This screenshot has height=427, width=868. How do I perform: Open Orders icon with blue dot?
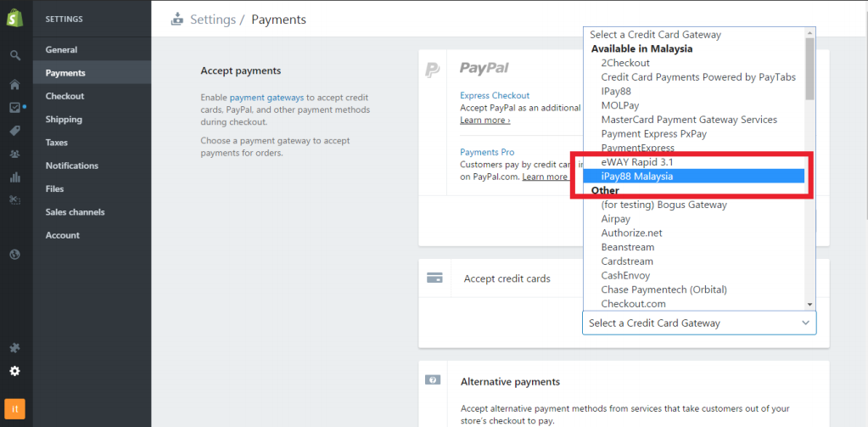pyautogui.click(x=15, y=108)
